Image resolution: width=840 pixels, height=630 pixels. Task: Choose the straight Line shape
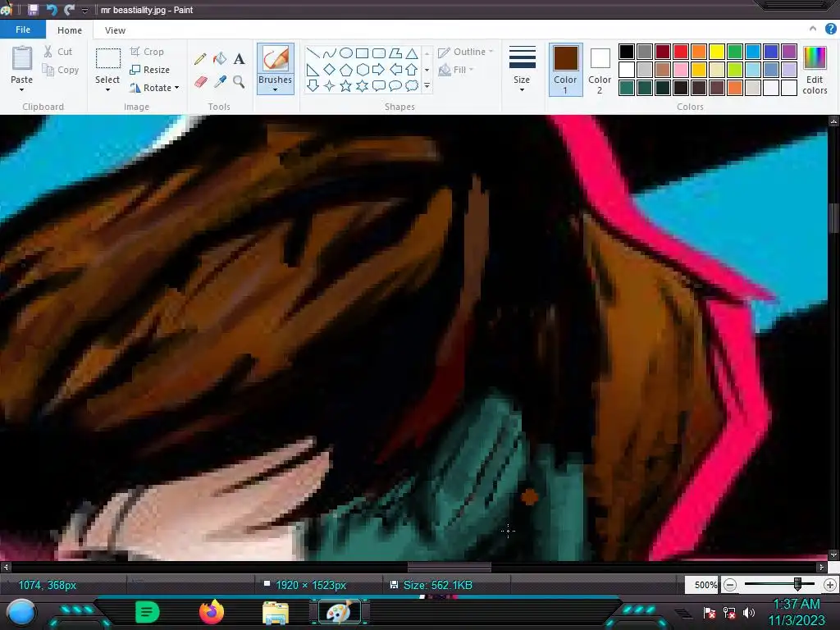(313, 53)
